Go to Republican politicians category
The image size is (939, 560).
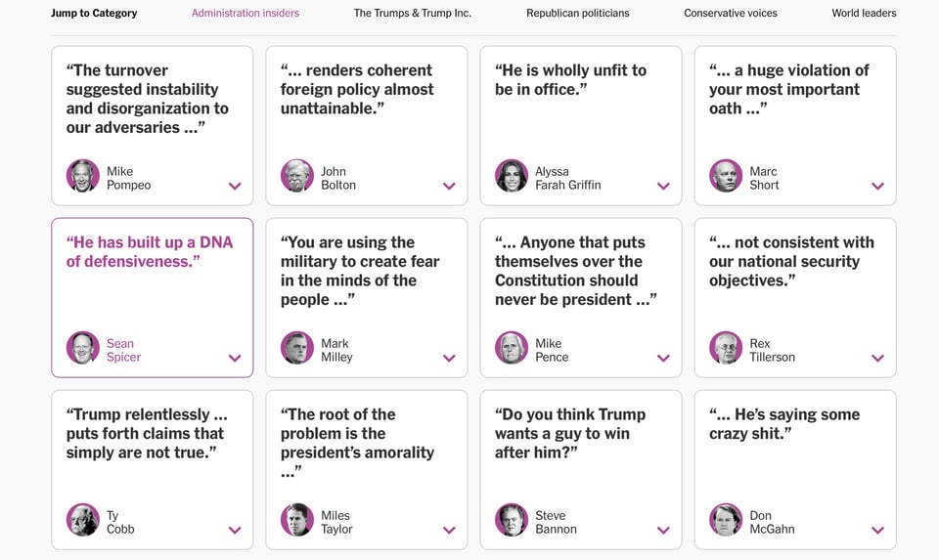tap(578, 14)
